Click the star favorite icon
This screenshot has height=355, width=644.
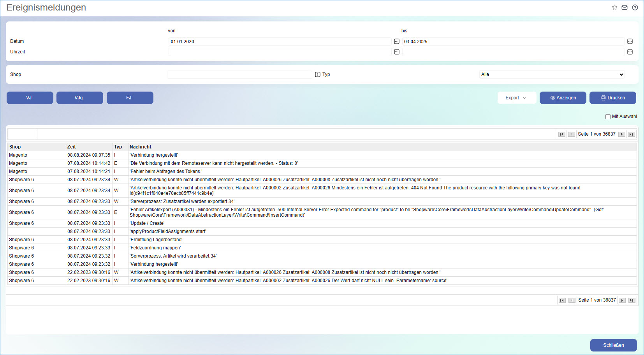coord(614,7)
